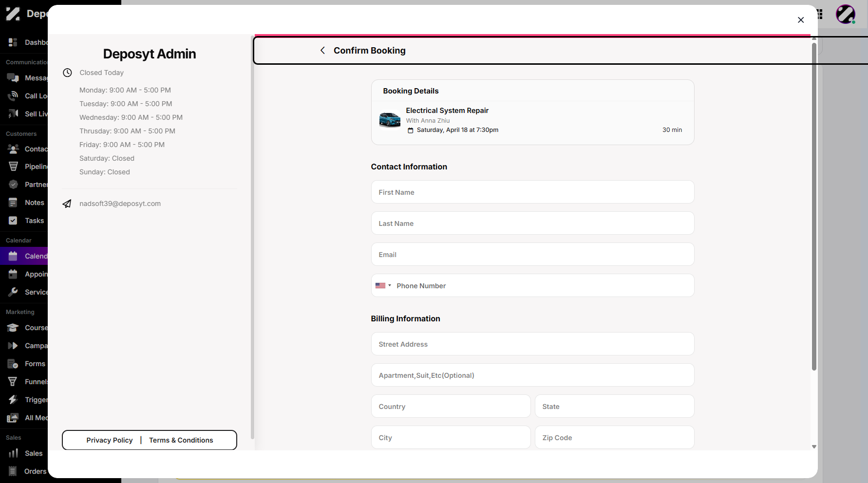Viewport: 868px width, 483px height.
Task: Open the Sell Live sidebar icon
Action: (x=13, y=114)
